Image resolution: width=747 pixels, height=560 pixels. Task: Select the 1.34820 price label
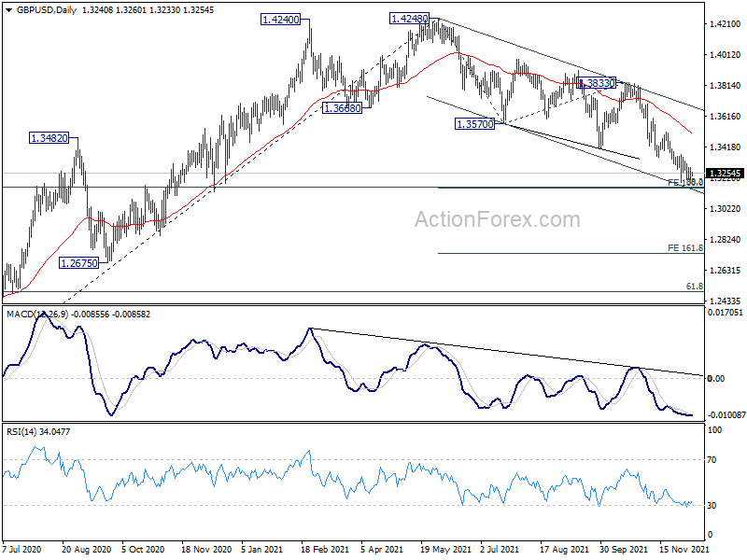(x=49, y=138)
